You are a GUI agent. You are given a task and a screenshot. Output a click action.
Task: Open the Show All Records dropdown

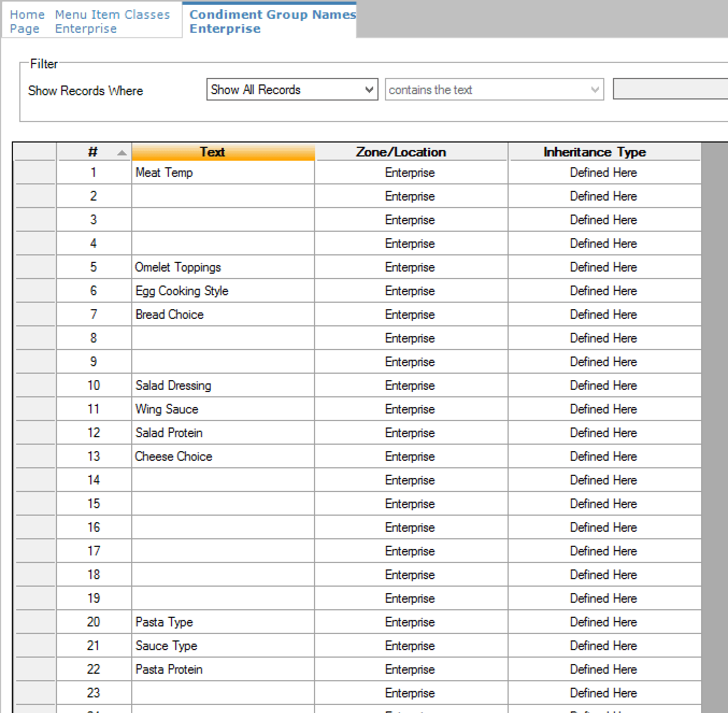(x=292, y=89)
